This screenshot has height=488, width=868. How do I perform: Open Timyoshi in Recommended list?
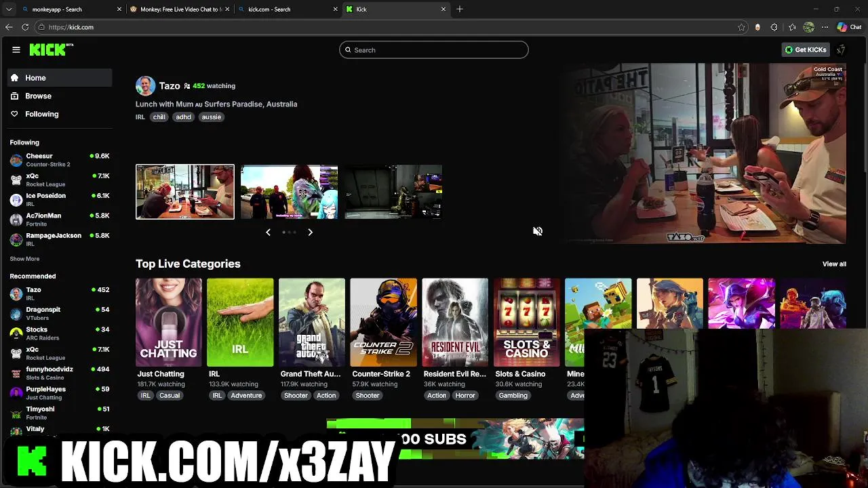[60, 413]
